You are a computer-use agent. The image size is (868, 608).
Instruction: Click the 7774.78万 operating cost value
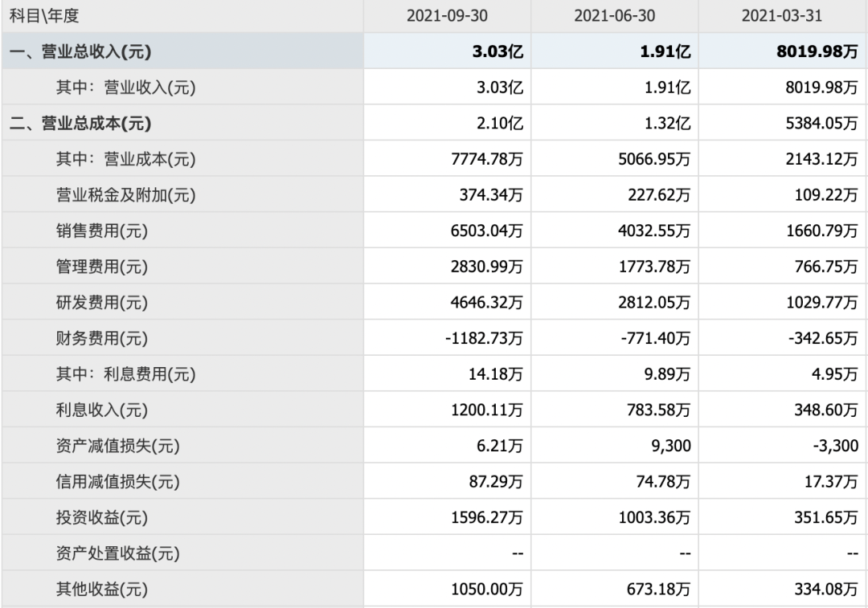486,159
